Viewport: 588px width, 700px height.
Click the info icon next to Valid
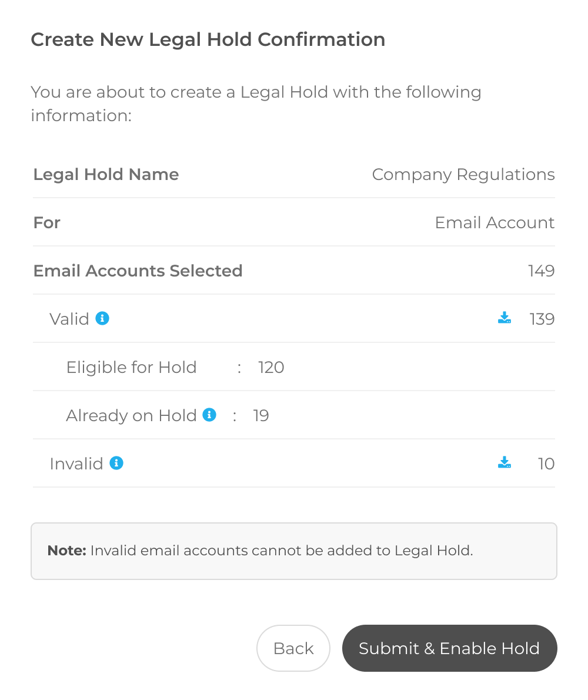[x=102, y=318]
